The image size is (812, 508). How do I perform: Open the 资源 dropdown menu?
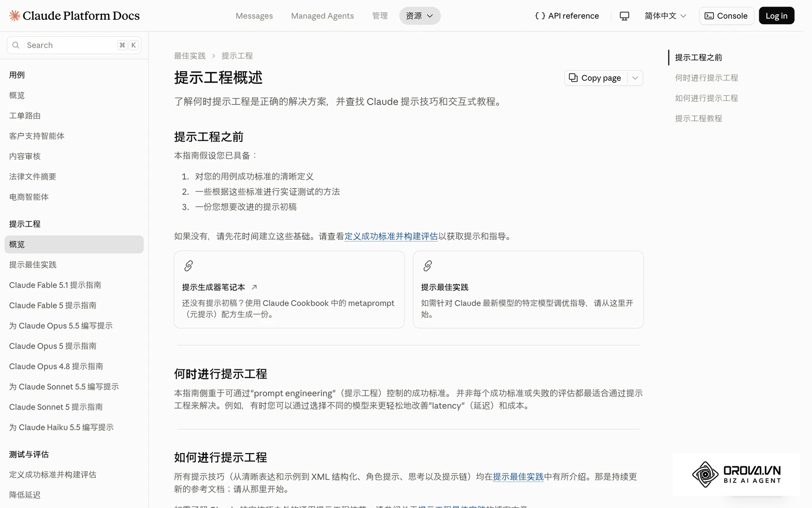point(420,16)
